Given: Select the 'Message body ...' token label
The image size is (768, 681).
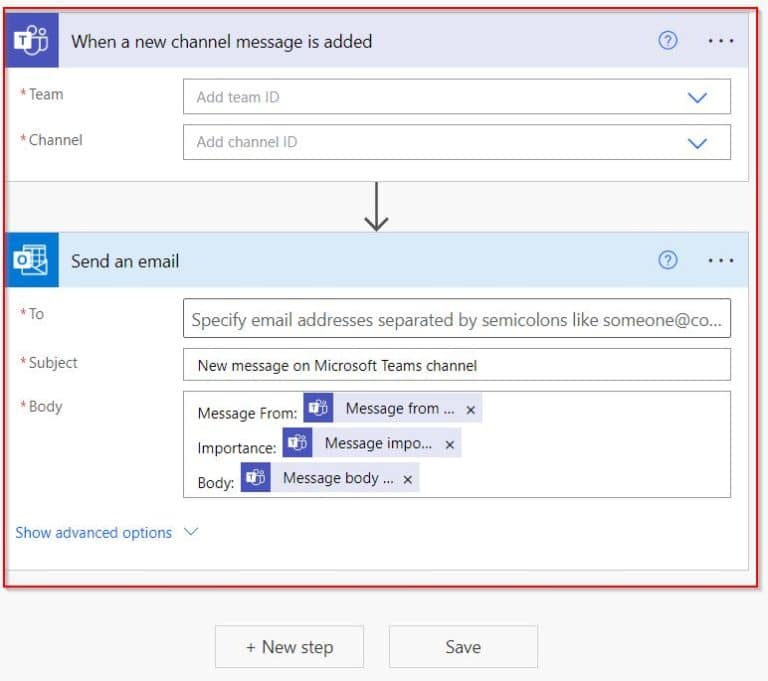Looking at the screenshot, I should [x=338, y=478].
